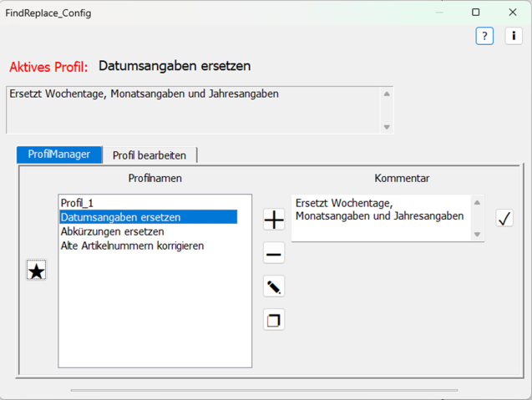Choose Abkürzungen ersetzen in profile list
Viewport: 532px width, 400px height.
click(x=112, y=231)
